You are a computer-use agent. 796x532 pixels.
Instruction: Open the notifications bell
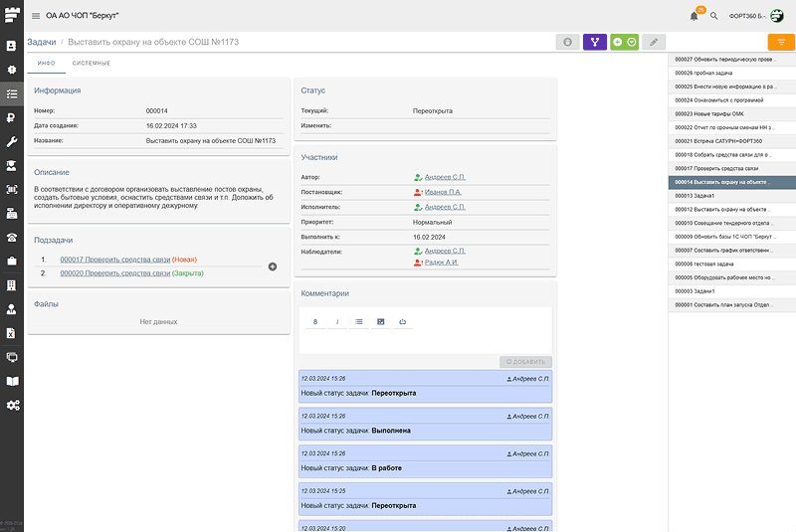(694, 16)
